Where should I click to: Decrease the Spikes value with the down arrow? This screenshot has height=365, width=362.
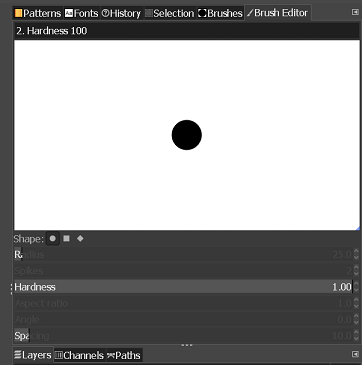356,274
